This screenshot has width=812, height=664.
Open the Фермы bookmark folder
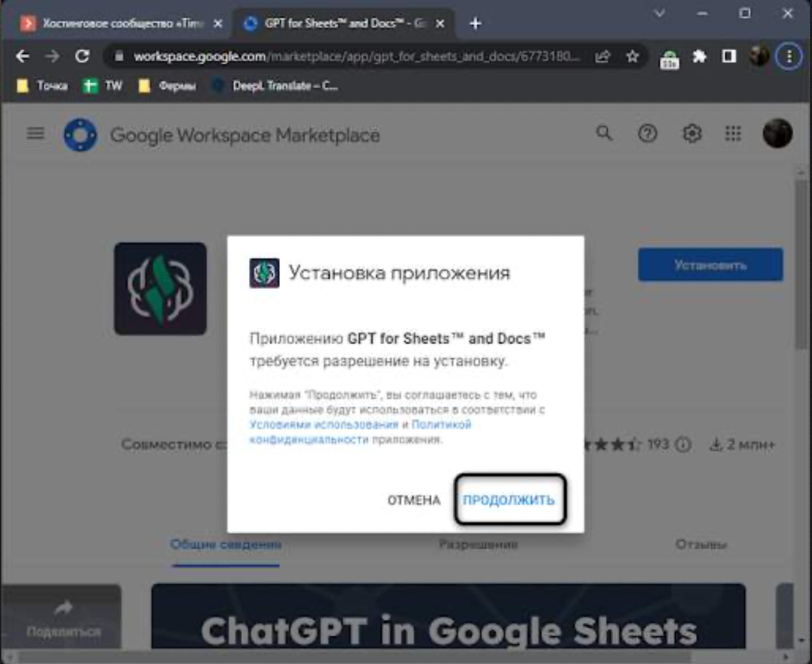(x=167, y=86)
